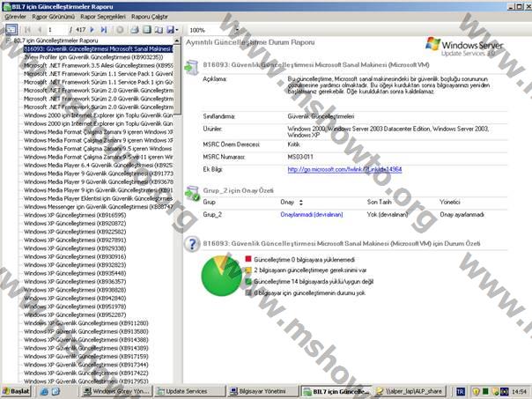Select Windows XP Güncelleştirmesi (KB930916)
532x399 pixels.
75,256
